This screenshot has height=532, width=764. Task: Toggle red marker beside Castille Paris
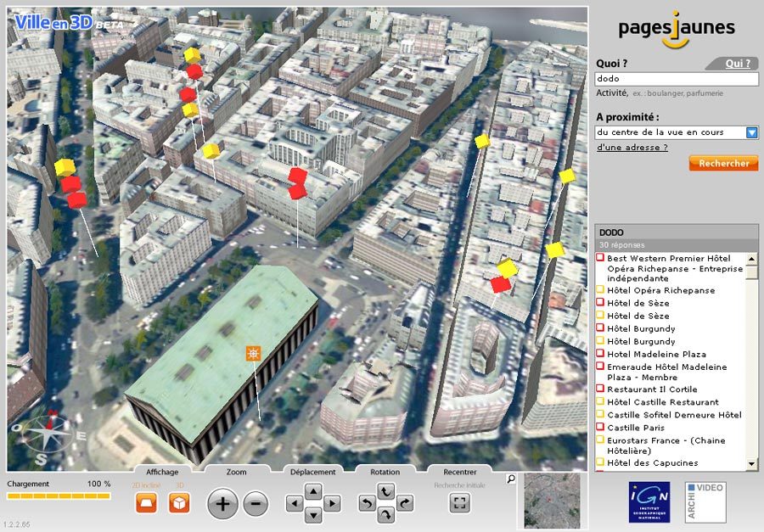[600, 428]
